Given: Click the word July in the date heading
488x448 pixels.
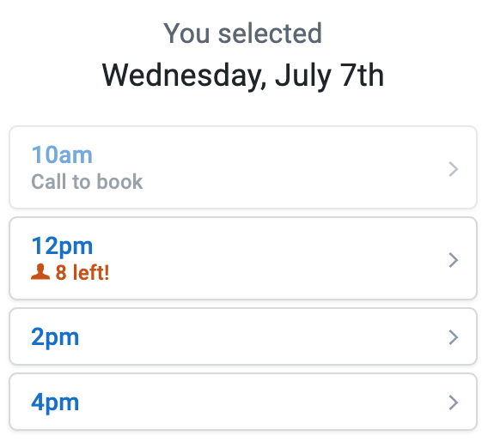Looking at the screenshot, I should click(x=302, y=76).
